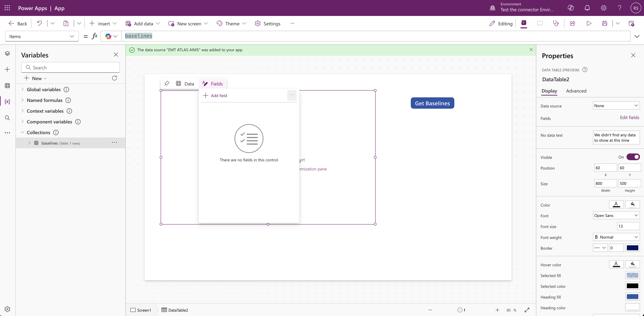Click the Play preview icon
This screenshot has height=316, width=644.
[589, 24]
